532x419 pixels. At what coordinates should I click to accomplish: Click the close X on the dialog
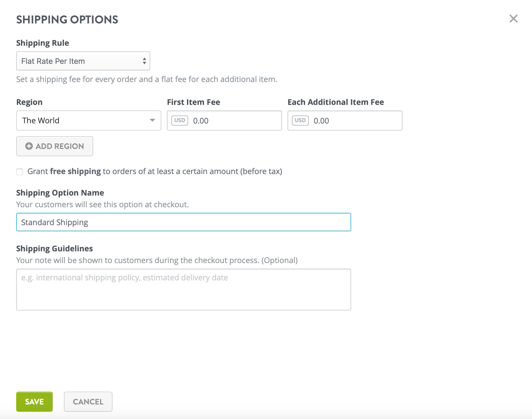click(x=514, y=19)
